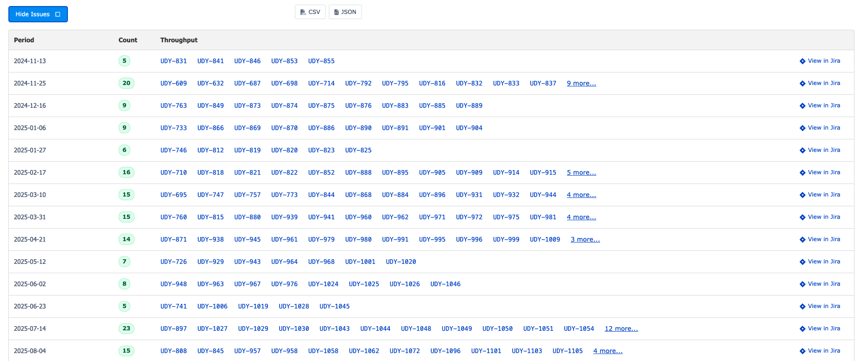Image resolution: width=868 pixels, height=361 pixels.
Task: Click the Count column header
Action: pos(128,40)
